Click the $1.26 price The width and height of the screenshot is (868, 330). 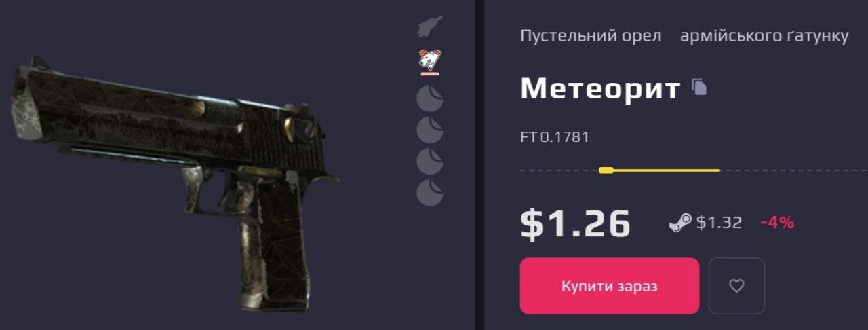[x=575, y=223]
